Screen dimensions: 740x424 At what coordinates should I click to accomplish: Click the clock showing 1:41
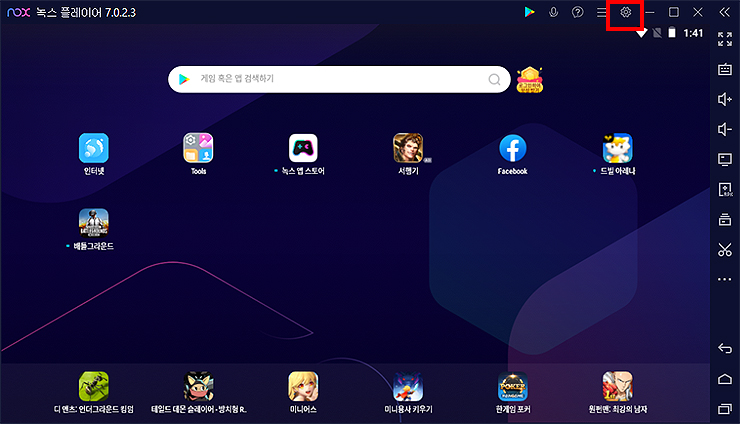click(x=693, y=33)
